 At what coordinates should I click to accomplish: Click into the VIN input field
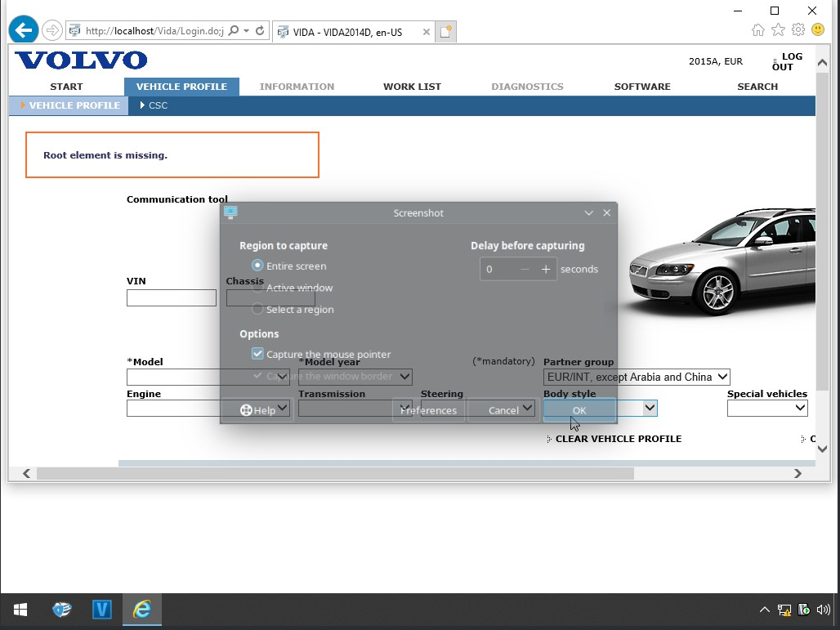click(x=172, y=298)
